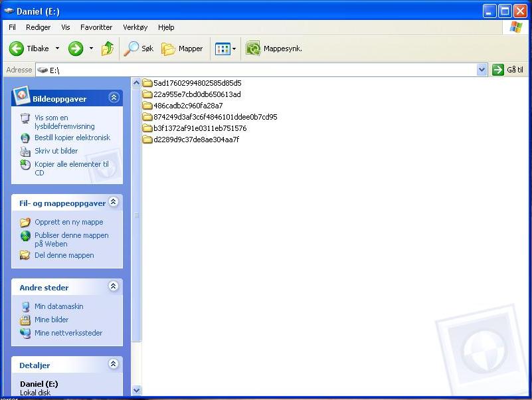Go up one folder level icon
Viewport: 532px width, 400px height.
click(x=108, y=49)
